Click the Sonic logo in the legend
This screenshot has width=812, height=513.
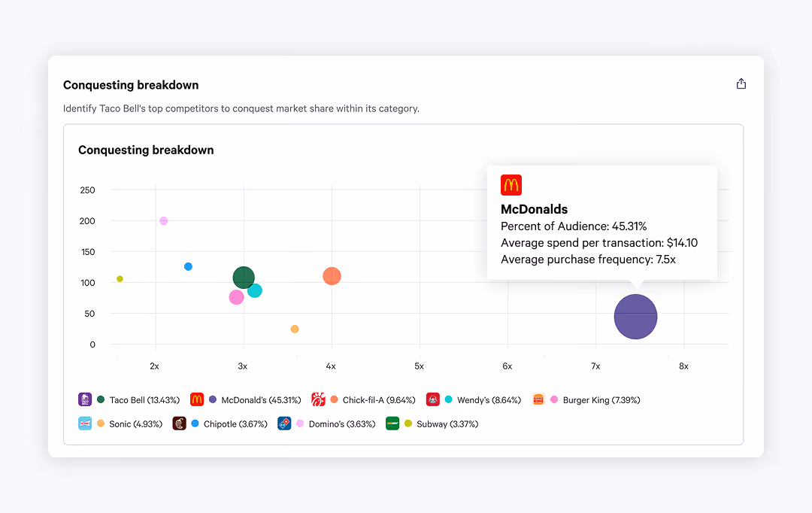pyautogui.click(x=85, y=423)
